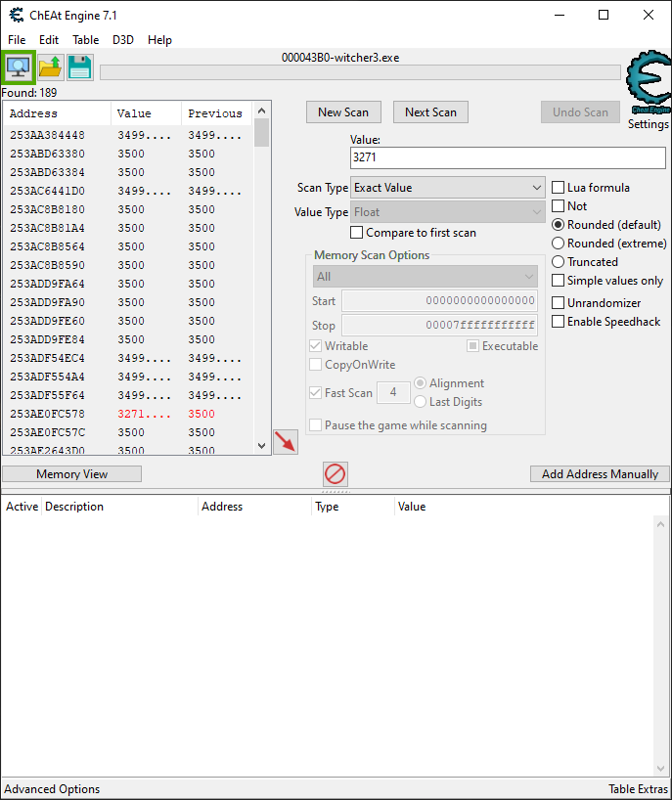672x800 pixels.
Task: Open the memory region All dropdown
Action: [425, 277]
